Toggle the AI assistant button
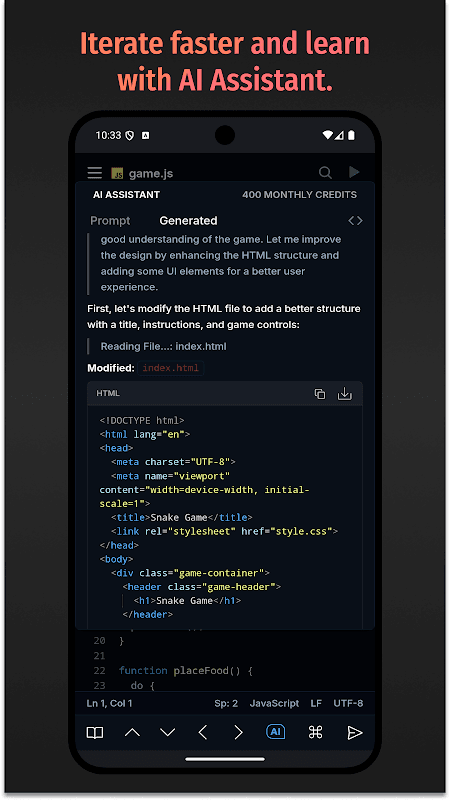This screenshot has width=450, height=800. pyautogui.click(x=276, y=732)
